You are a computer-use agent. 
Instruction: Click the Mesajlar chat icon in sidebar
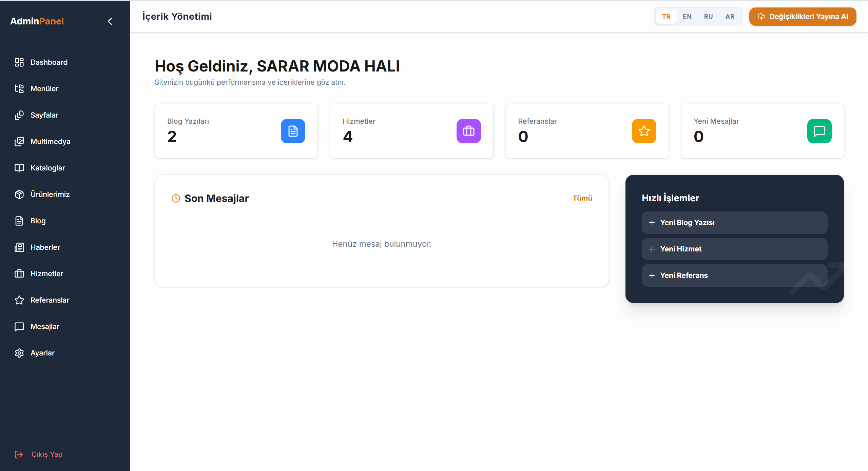pyautogui.click(x=19, y=327)
